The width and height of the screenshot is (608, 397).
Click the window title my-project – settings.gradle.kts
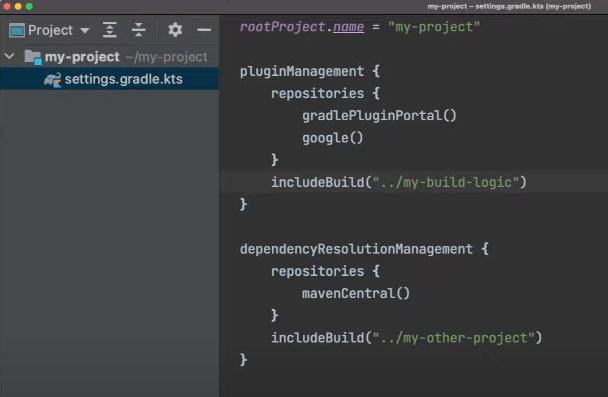click(x=509, y=6)
